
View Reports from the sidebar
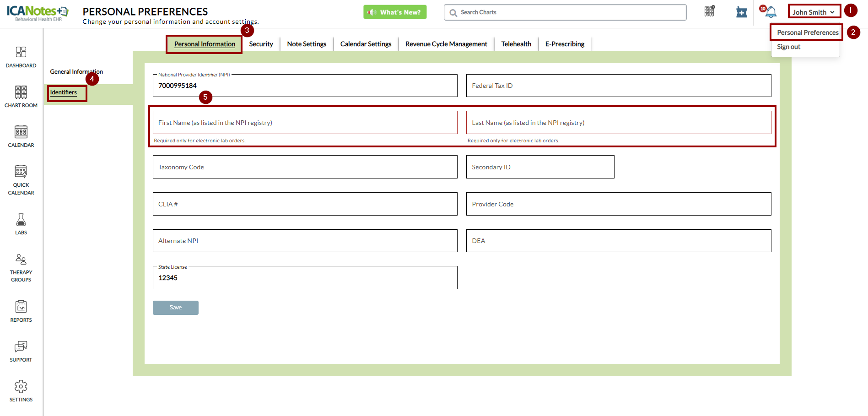pos(21,311)
